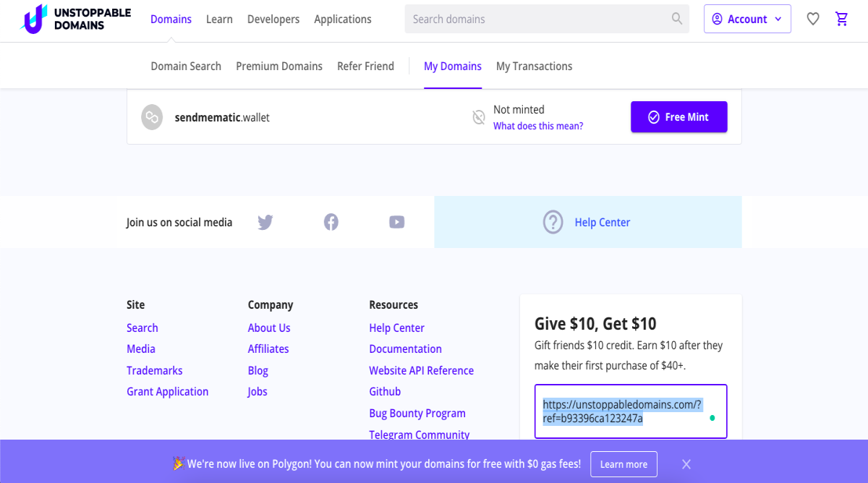Switch to Domain Search tab
Screen dimensions: 868x483
[x=186, y=66]
